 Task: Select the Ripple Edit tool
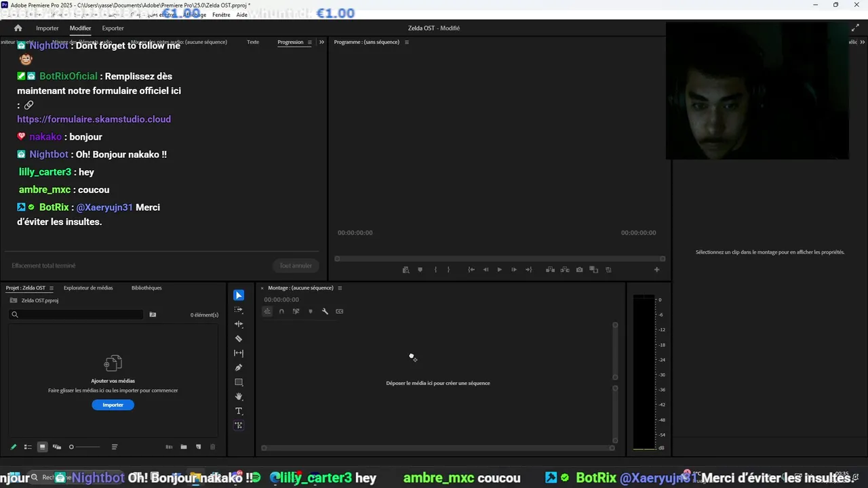tap(239, 324)
